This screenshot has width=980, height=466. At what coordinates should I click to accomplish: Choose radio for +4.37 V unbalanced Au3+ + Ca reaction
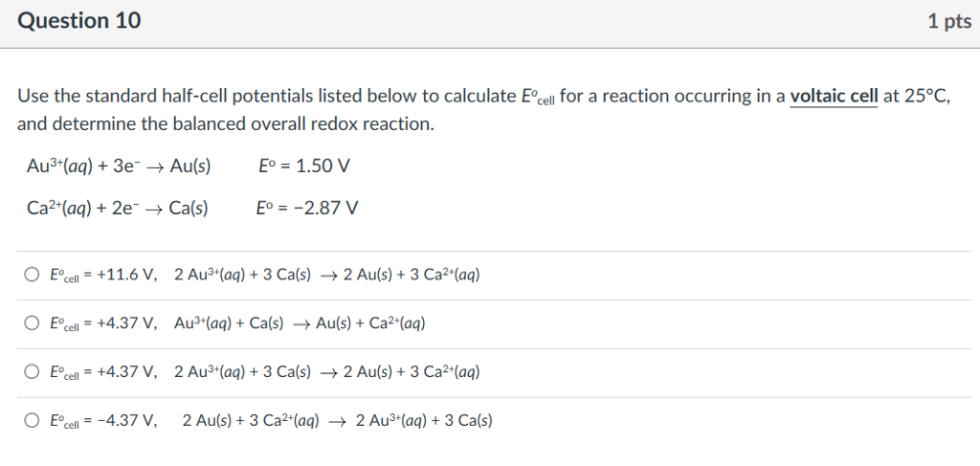(x=32, y=324)
